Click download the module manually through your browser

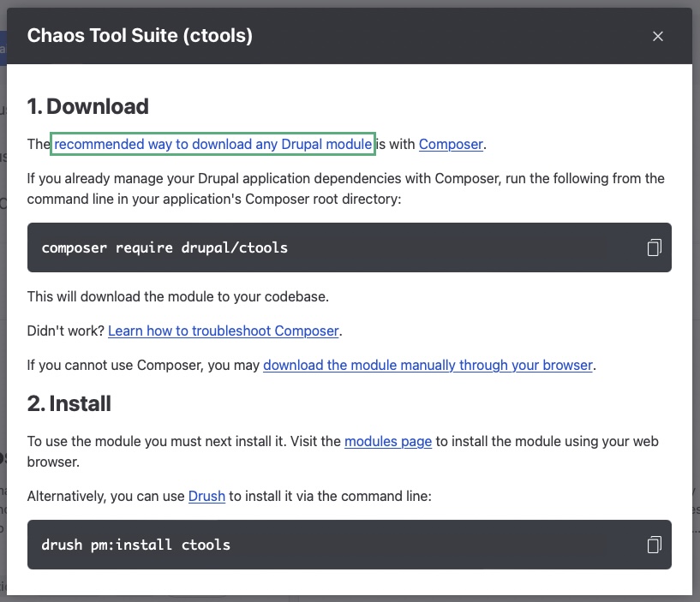(428, 366)
